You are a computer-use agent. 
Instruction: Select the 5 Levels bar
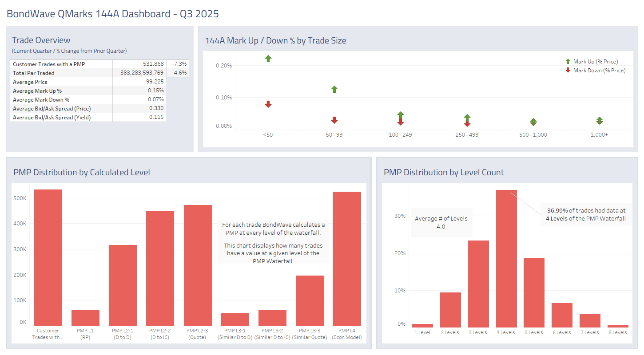[534, 293]
